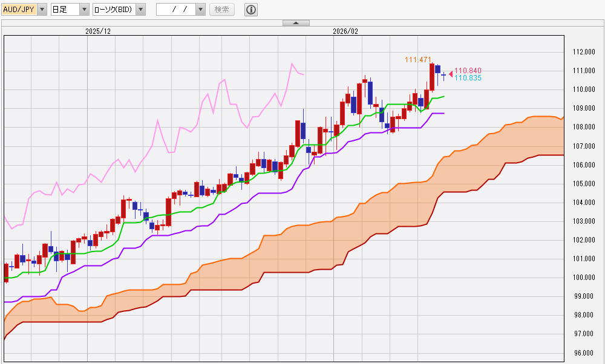Click the latest small blue candlestick
Screen dimensions: 605x364
pyautogui.click(x=443, y=75)
